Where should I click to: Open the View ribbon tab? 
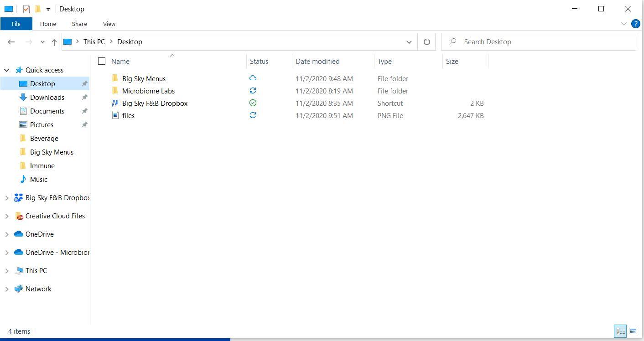pos(109,24)
